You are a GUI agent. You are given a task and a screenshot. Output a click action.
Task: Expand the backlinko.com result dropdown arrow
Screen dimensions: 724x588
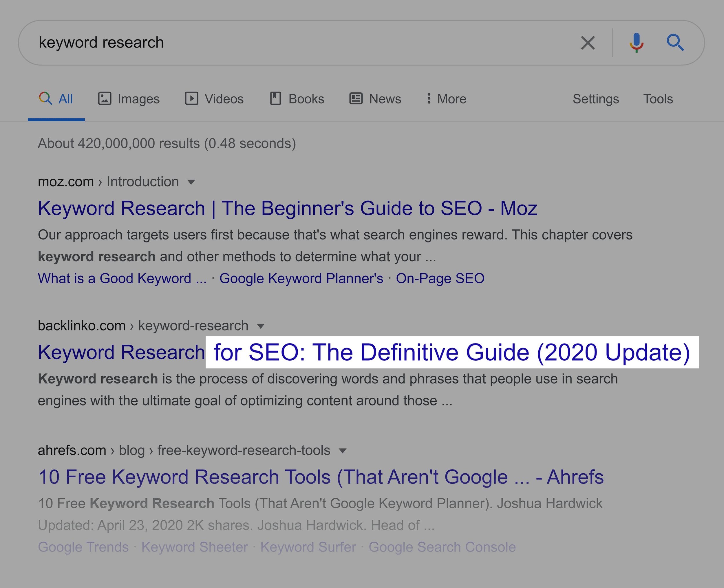[260, 326]
